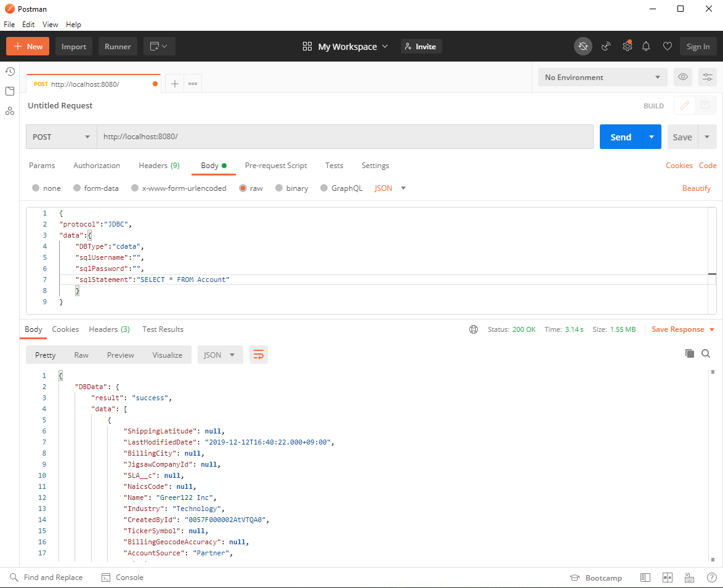Viewport: 723px width, 588px height.
Task: Open the POST method dropdown
Action: click(x=61, y=137)
